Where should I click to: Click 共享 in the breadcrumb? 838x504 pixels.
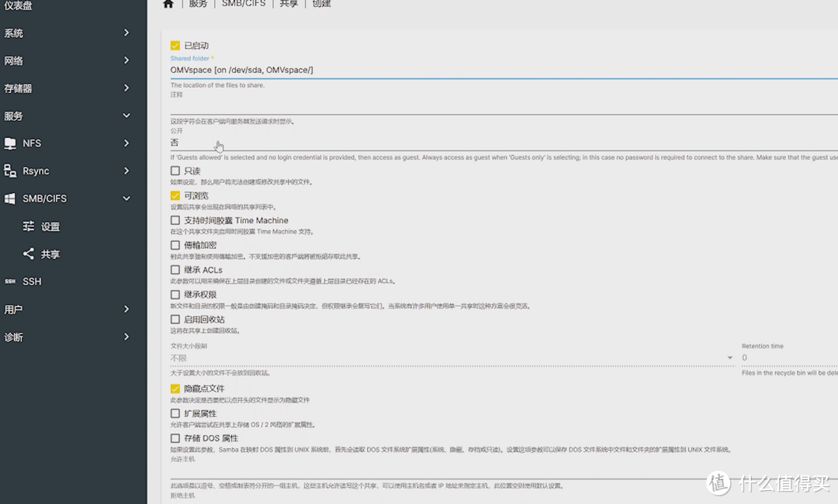[289, 4]
